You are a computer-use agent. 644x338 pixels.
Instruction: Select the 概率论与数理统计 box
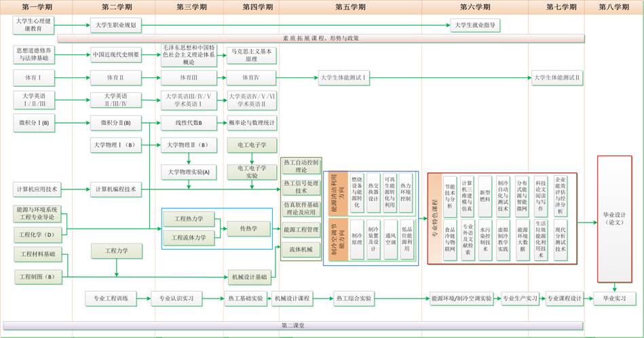(x=251, y=123)
